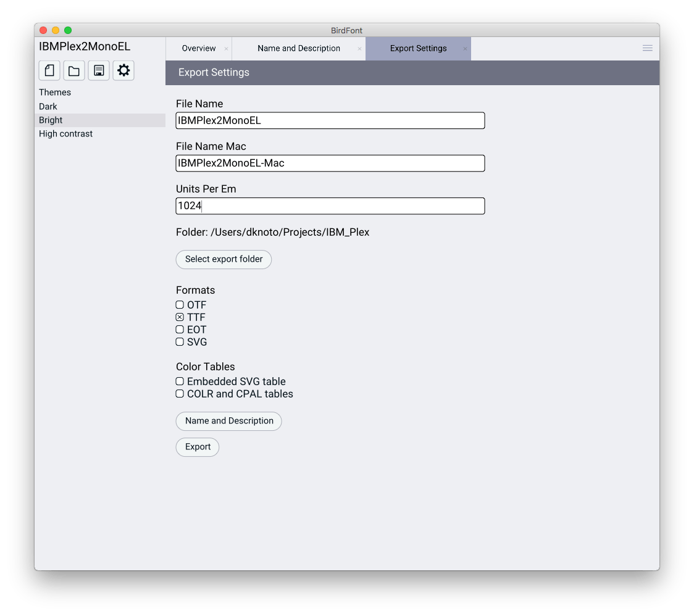This screenshot has height=616, width=694.
Task: Choose the High contrast theme
Action: point(100,134)
